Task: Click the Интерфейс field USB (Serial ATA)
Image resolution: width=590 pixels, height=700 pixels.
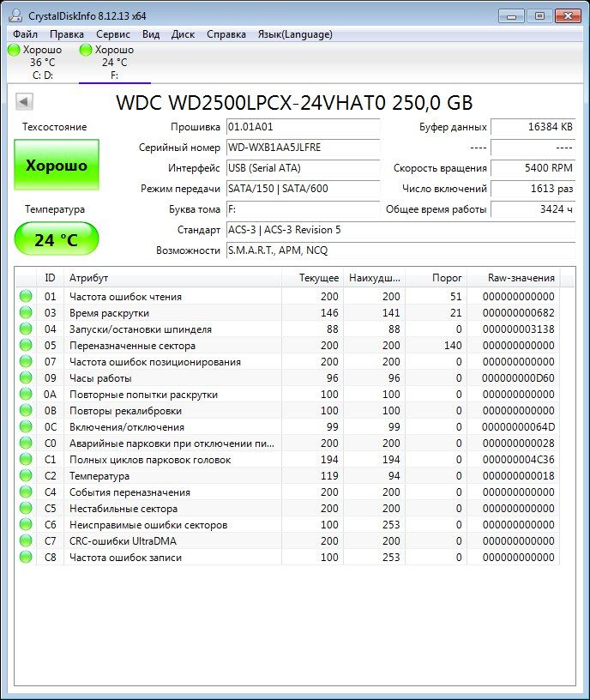Action: click(303, 168)
